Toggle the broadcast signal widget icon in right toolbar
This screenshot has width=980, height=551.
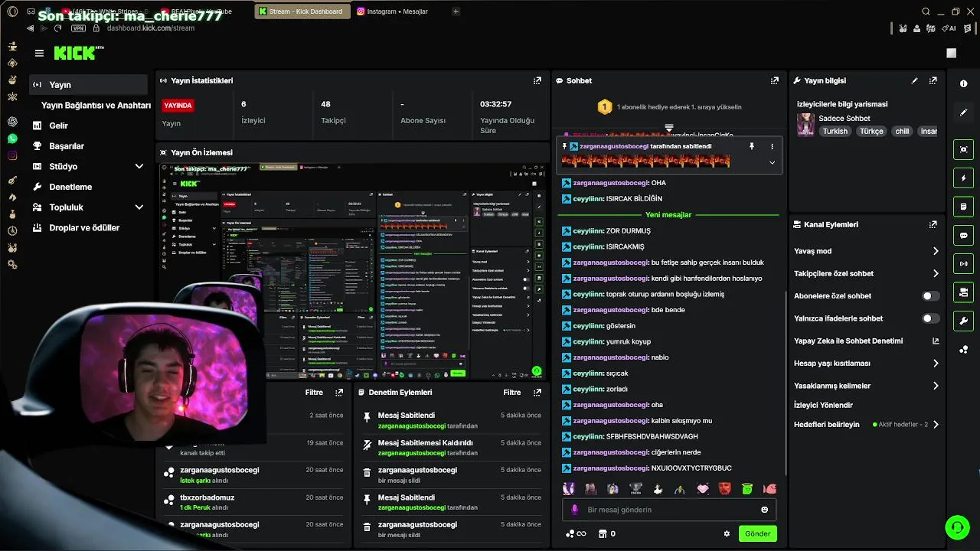click(x=963, y=264)
